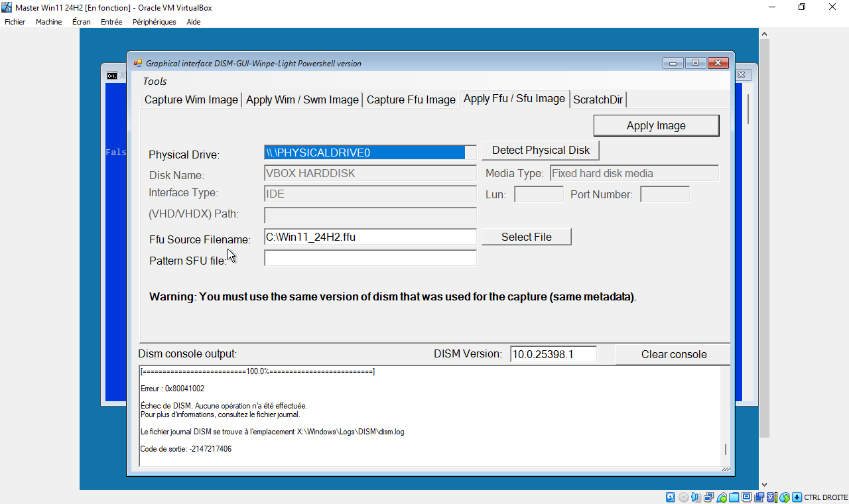Click the 'Code de sortie: -2147217406' line
The width and height of the screenshot is (849, 504).
tap(186, 449)
